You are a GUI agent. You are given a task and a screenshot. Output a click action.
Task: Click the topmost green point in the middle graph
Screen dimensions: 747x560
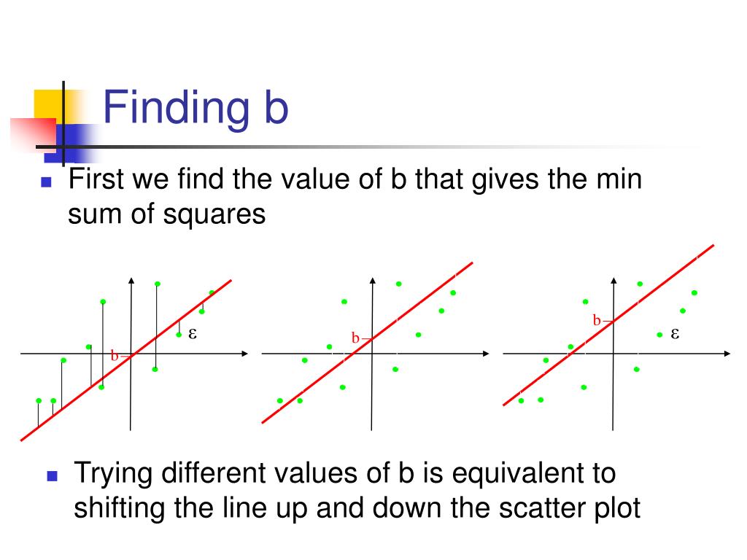click(399, 284)
